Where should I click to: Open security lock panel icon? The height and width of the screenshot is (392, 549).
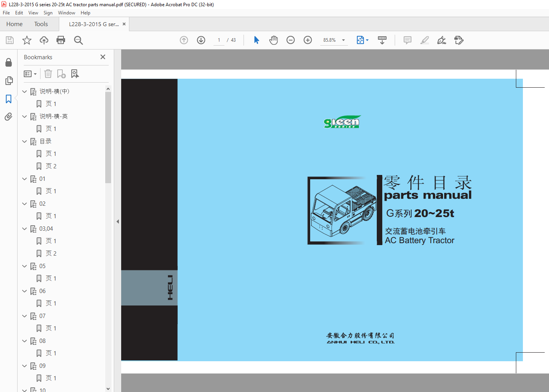tap(9, 62)
